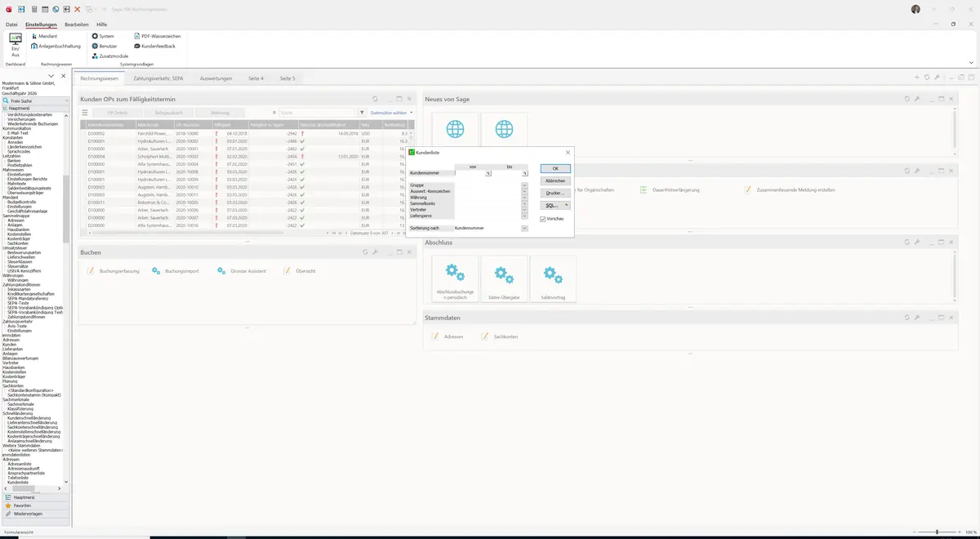
Task: Open PDF-Wasserzeichen icon
Action: pyautogui.click(x=136, y=37)
